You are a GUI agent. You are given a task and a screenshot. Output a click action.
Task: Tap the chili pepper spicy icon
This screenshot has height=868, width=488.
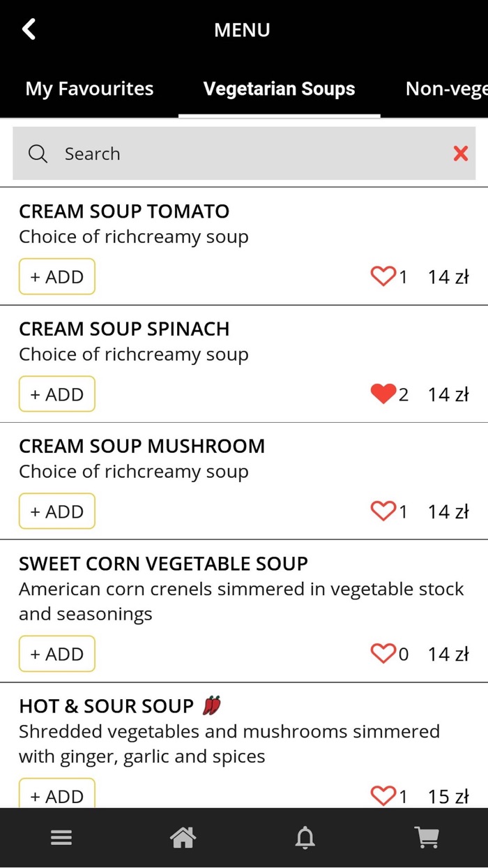(211, 706)
